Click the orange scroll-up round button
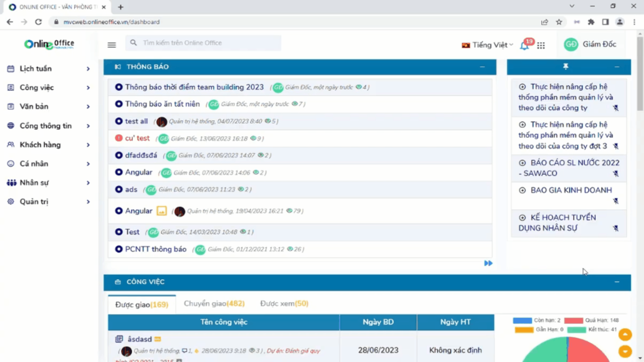 [x=625, y=334]
